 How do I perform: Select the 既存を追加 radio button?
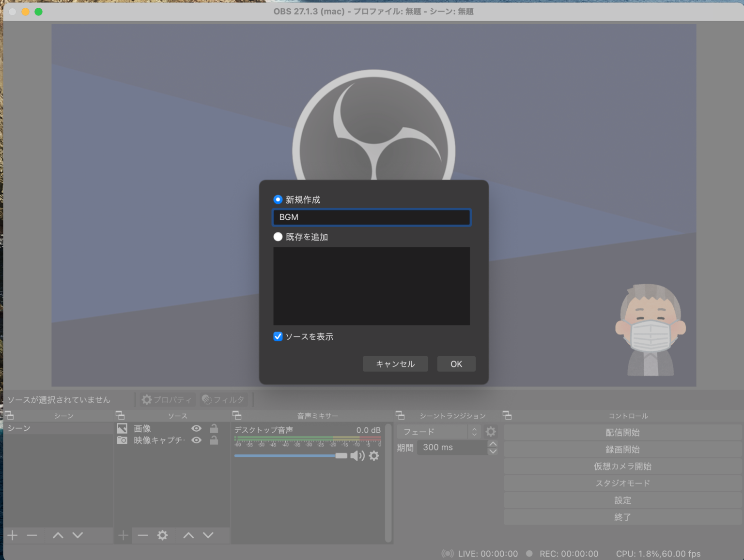click(x=278, y=237)
